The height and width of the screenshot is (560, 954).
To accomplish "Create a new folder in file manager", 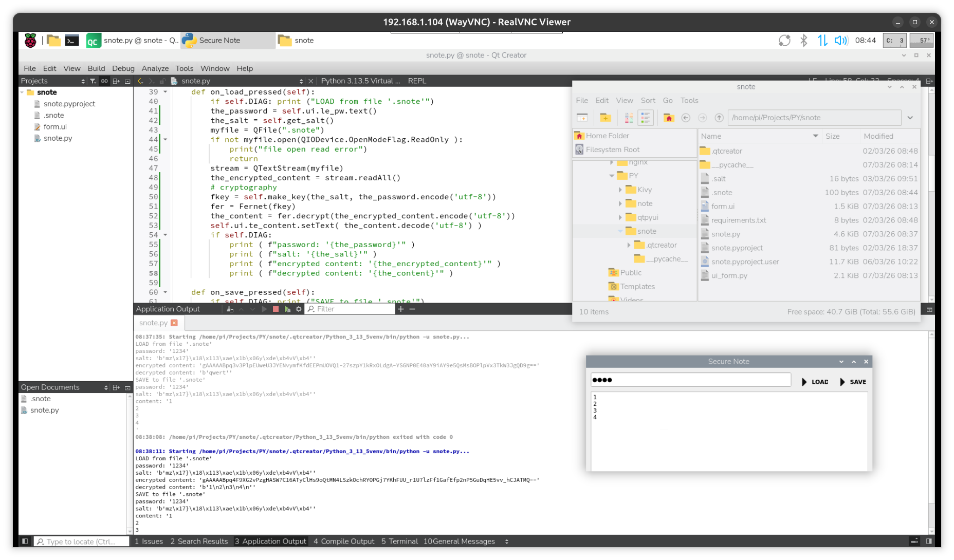I will click(x=605, y=118).
